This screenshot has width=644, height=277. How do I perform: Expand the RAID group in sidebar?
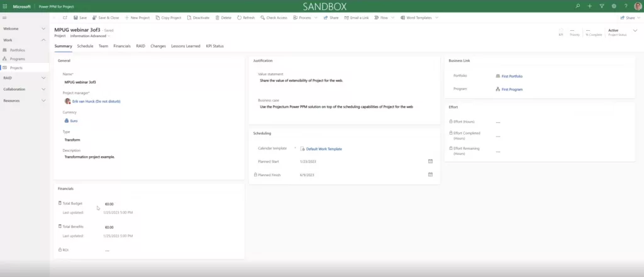(43, 77)
